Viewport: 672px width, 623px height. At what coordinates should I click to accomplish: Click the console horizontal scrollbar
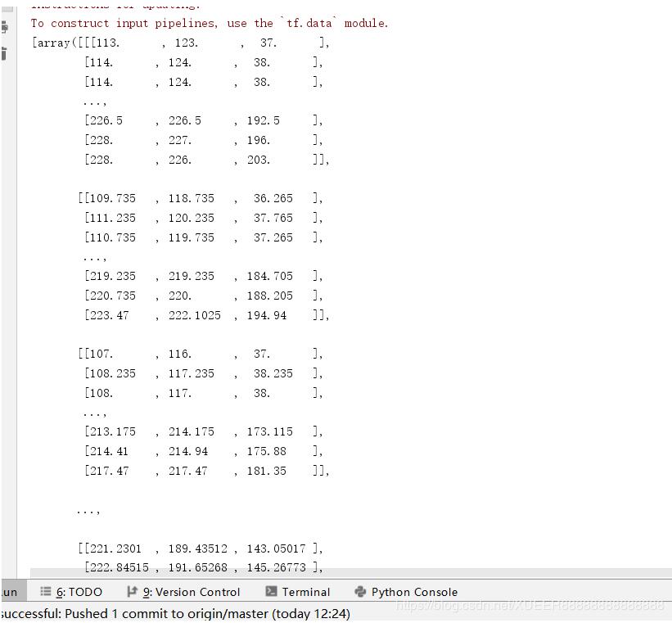click(x=350, y=573)
